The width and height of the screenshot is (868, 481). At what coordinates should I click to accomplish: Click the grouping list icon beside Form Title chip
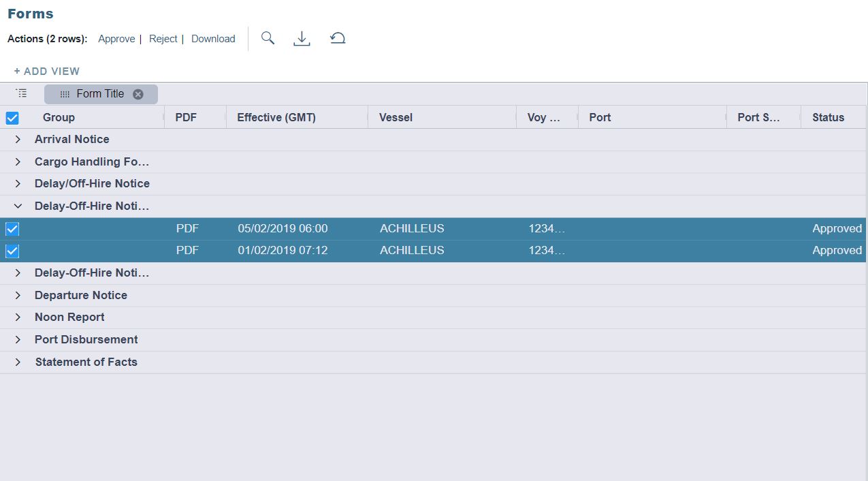pyautogui.click(x=21, y=93)
